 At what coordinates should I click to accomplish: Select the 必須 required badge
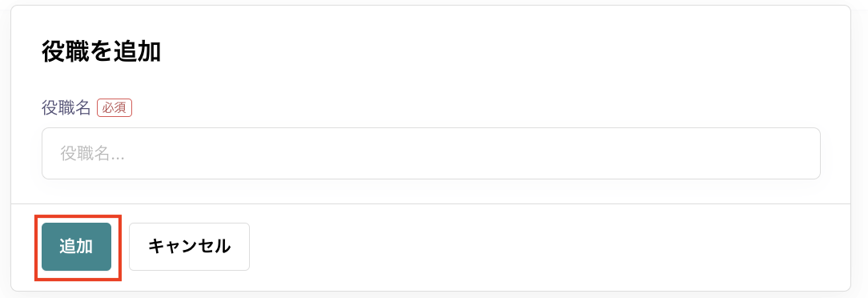115,108
